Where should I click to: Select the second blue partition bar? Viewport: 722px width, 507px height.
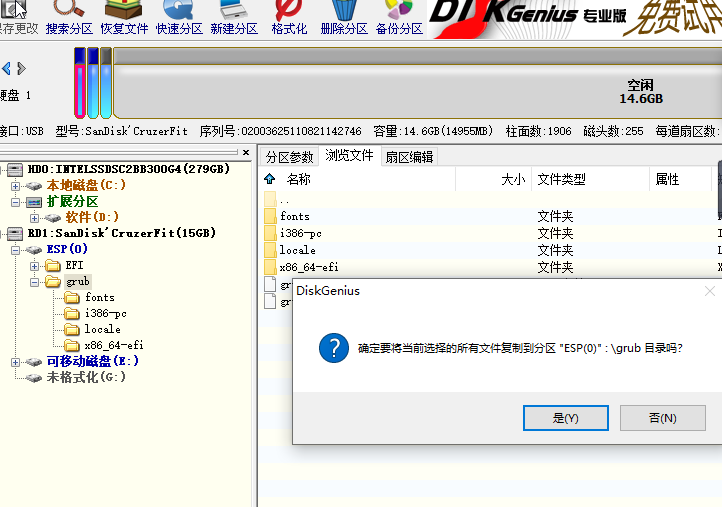(93, 83)
